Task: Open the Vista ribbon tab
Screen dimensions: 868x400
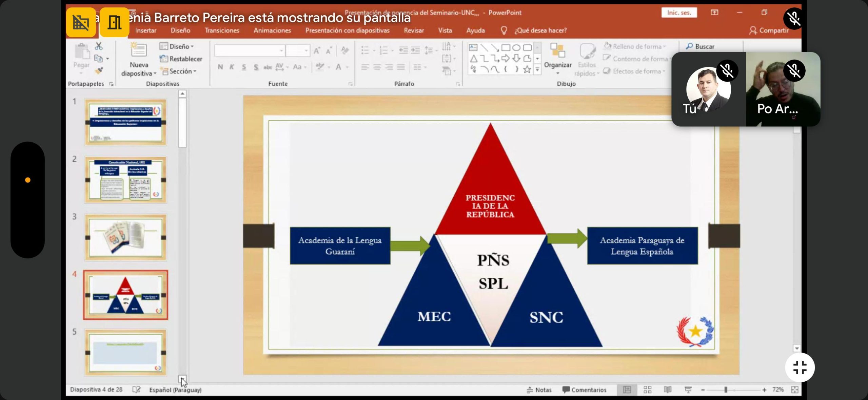Action: [445, 30]
